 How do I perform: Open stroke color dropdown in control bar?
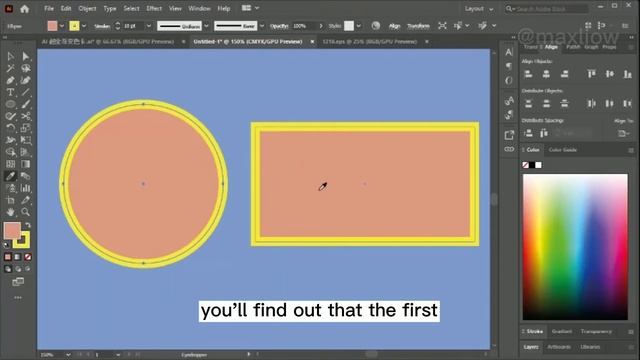pyautogui.click(x=84, y=26)
